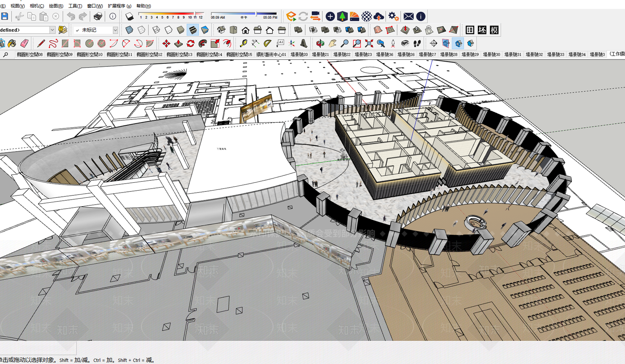Enable Wireframe face style
The width and height of the screenshot is (625, 364).
156,30
